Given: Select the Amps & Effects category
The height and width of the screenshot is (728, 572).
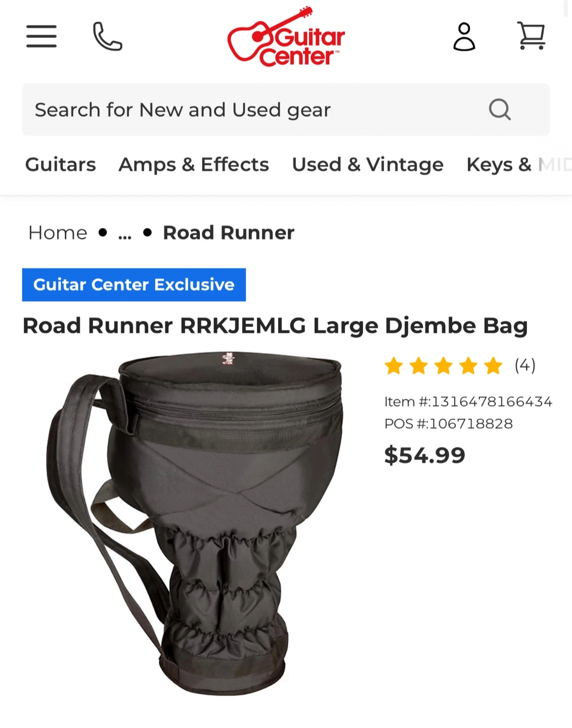Looking at the screenshot, I should (194, 165).
